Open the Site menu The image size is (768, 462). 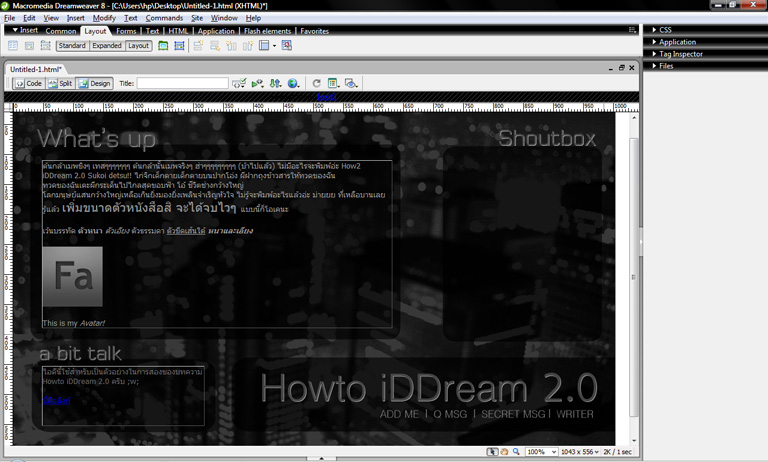[197, 18]
